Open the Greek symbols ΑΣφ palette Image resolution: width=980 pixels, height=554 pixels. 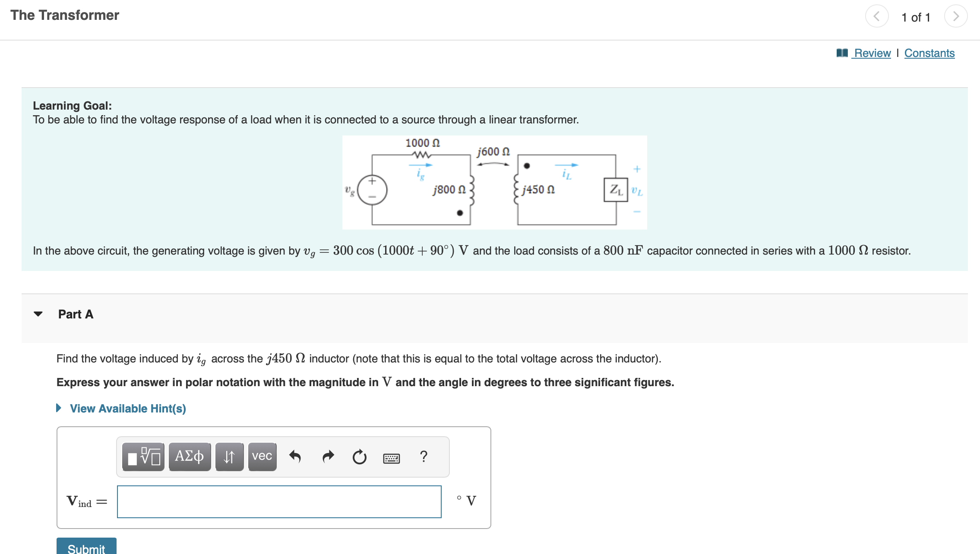pyautogui.click(x=190, y=456)
